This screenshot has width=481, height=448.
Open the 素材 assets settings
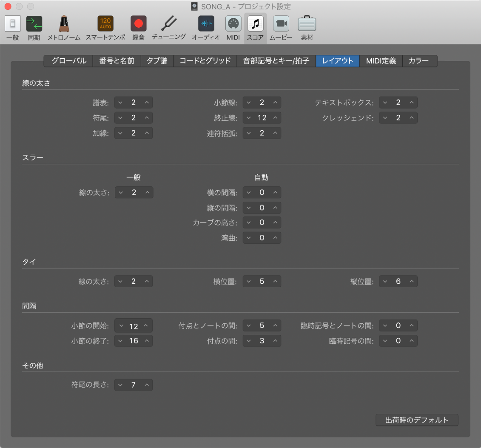[307, 28]
